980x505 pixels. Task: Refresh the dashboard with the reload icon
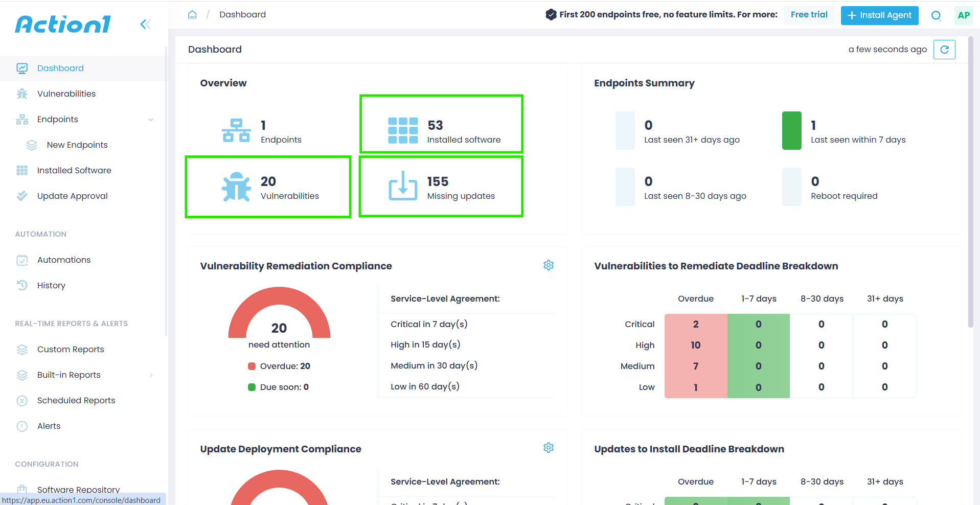click(944, 50)
